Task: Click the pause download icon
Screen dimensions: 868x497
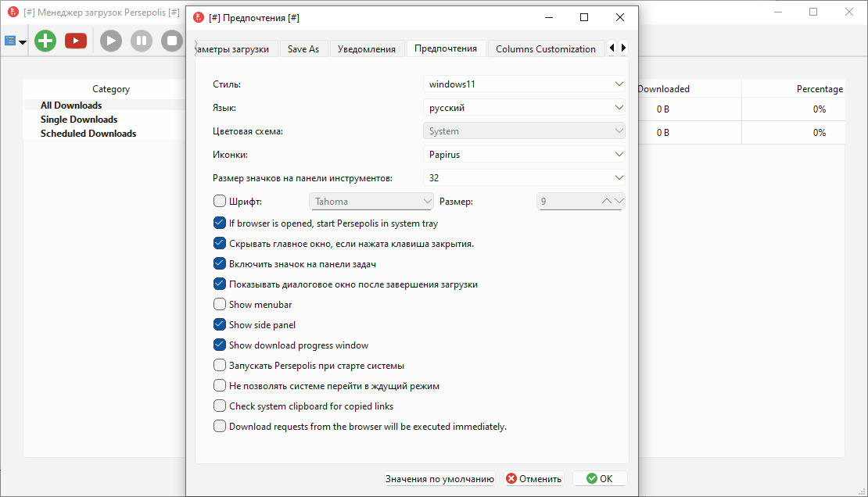Action: [142, 41]
